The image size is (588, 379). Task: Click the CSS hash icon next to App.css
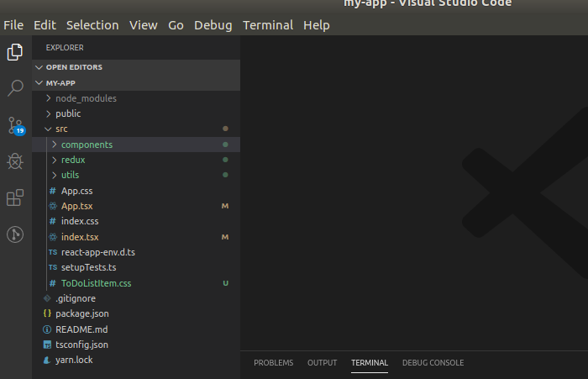tap(52, 191)
